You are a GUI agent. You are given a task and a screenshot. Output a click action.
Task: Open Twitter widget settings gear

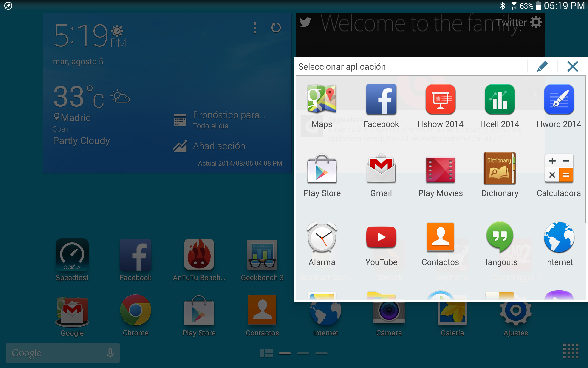click(x=536, y=22)
